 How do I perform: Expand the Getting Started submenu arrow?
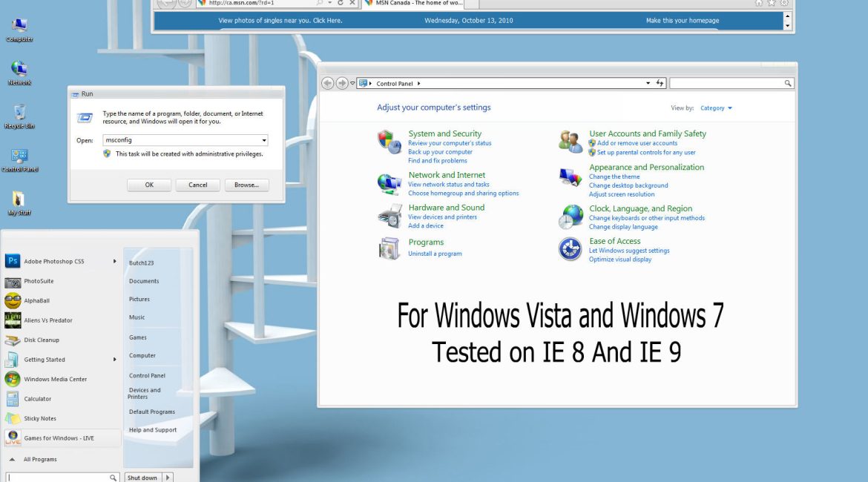pos(114,360)
